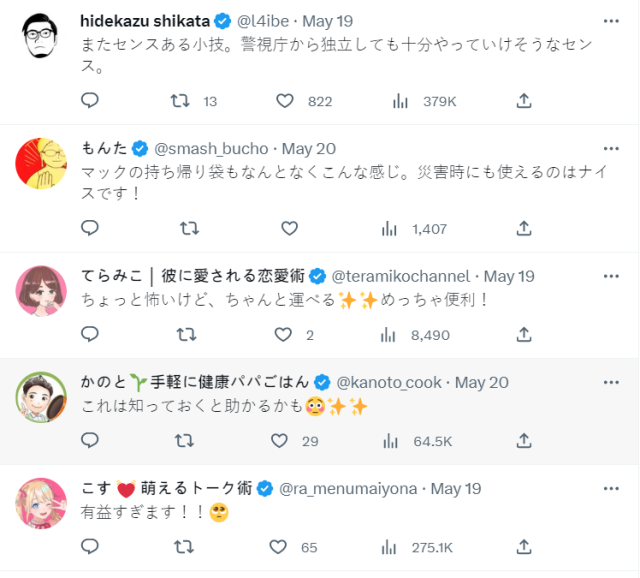Share かのと's tweet
This screenshot has height=578, width=640.
tap(524, 441)
